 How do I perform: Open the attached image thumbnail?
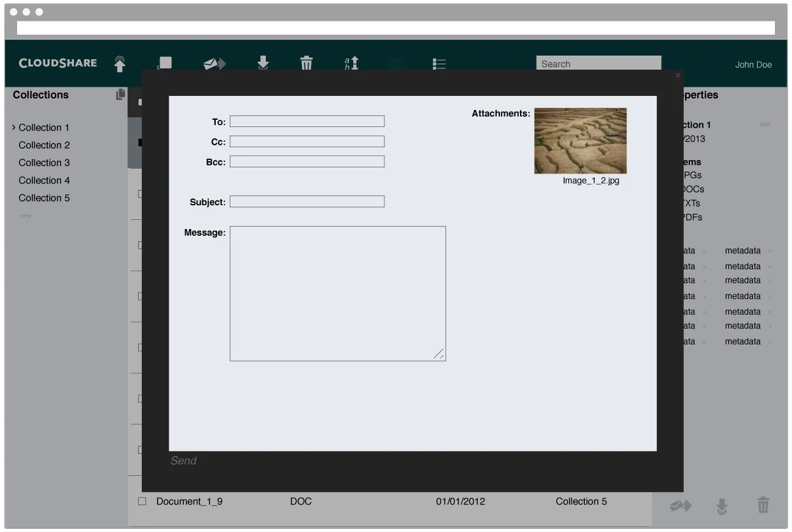pos(581,141)
